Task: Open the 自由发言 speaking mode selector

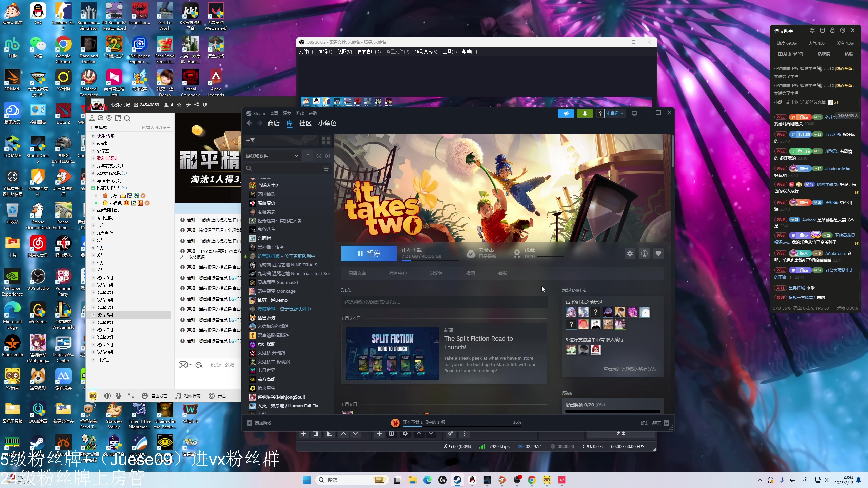Action: [155, 396]
